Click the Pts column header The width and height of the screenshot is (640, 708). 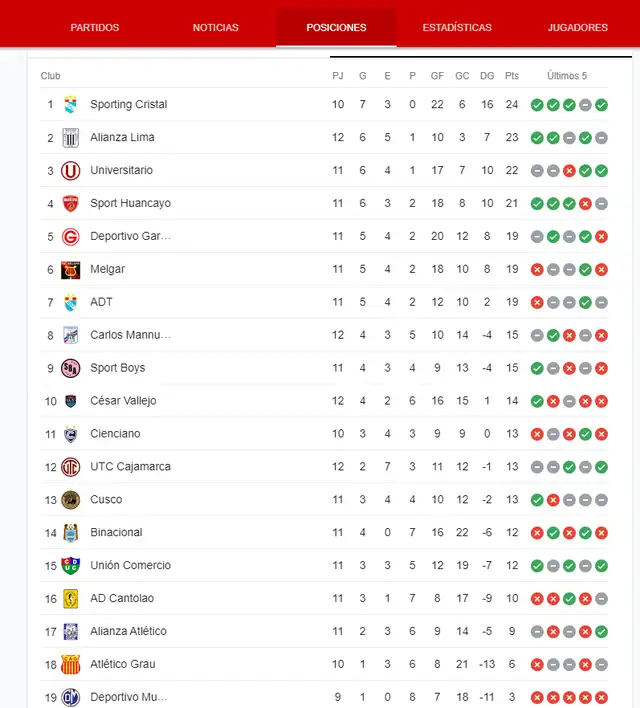click(x=512, y=76)
